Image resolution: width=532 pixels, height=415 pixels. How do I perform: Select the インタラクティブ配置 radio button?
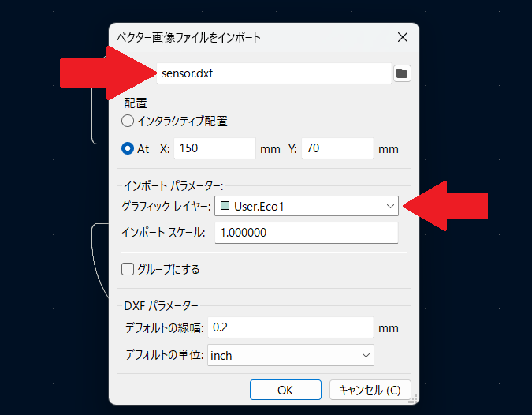click(128, 121)
